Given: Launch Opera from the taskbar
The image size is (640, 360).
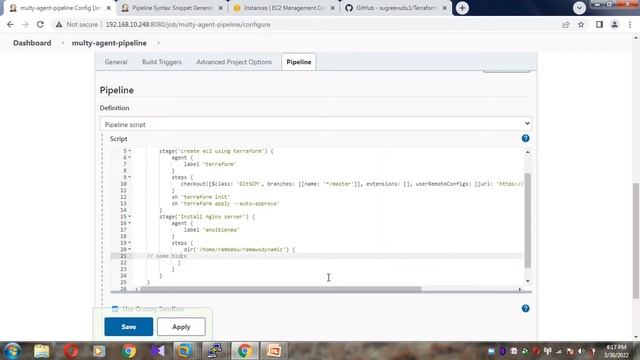Looking at the screenshot, I should pyautogui.click(x=71, y=351).
